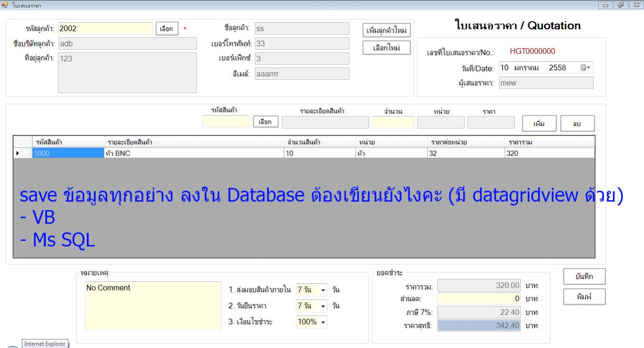Click the ผู้เสนอราคา field showing mew
This screenshot has height=348, width=644.
tap(546, 83)
